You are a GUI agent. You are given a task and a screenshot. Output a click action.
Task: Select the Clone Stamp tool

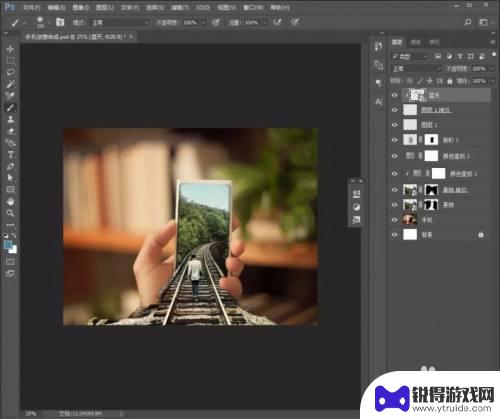click(x=10, y=119)
